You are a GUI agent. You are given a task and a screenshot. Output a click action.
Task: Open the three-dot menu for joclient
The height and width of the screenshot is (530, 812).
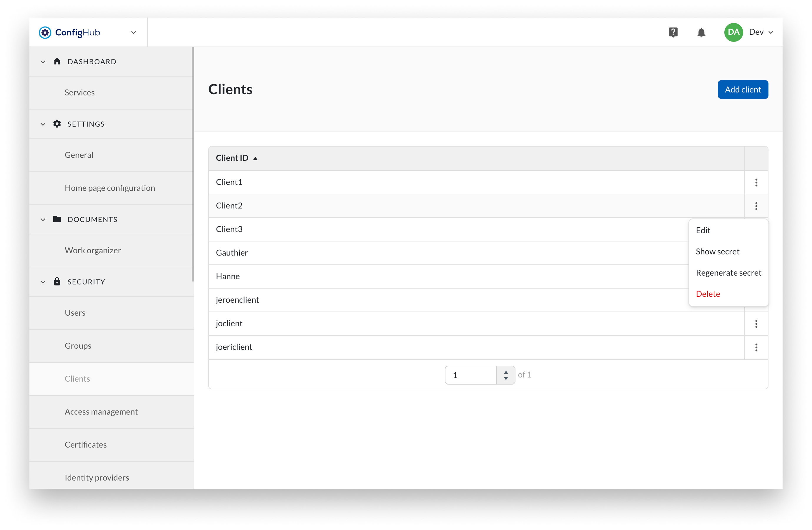click(756, 324)
